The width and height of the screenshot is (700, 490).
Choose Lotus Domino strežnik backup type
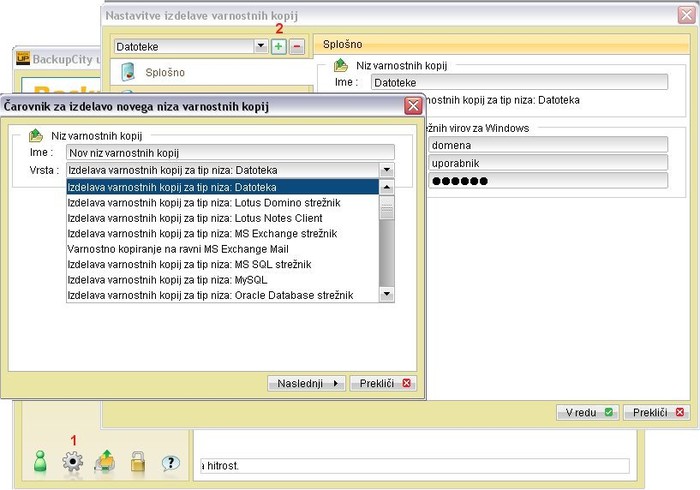point(222,203)
